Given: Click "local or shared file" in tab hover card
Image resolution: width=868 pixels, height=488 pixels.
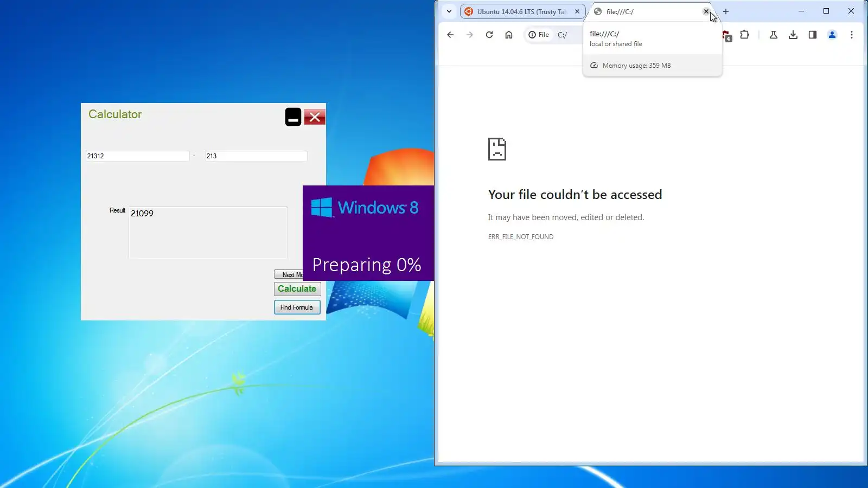Looking at the screenshot, I should (x=616, y=44).
